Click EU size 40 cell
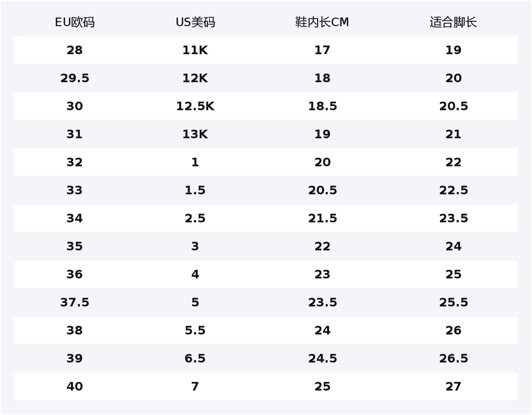The height and width of the screenshot is (415, 532). click(75, 386)
